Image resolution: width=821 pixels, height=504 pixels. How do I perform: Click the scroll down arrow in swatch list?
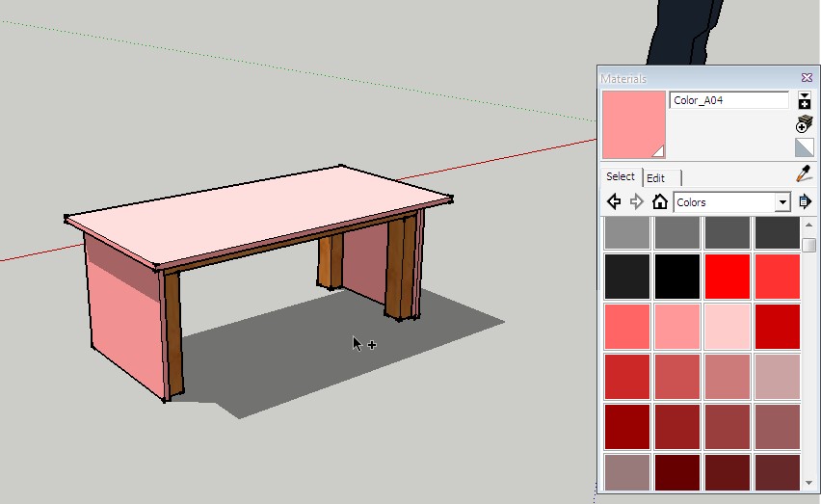coord(809,483)
